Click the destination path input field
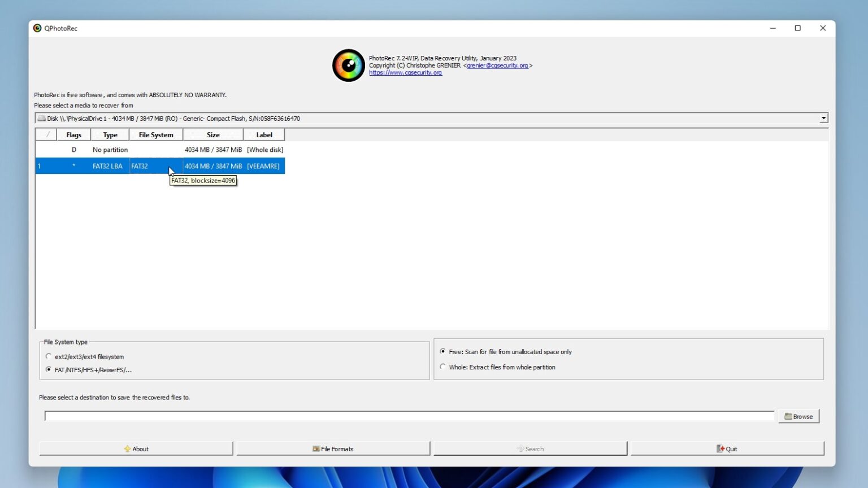Image resolution: width=868 pixels, height=488 pixels. (x=411, y=415)
